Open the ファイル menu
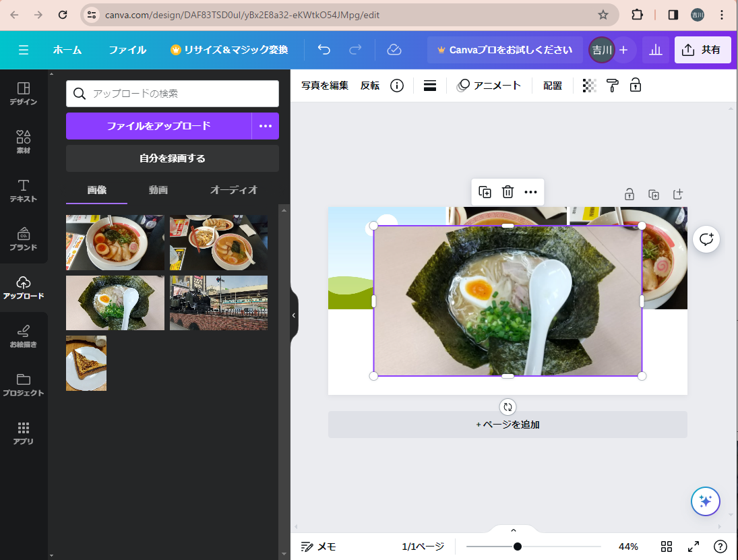 127,50
